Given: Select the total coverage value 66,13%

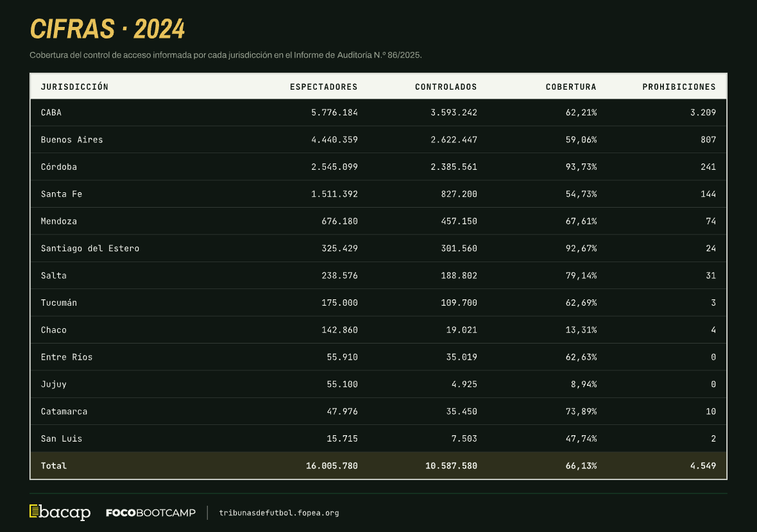Looking at the screenshot, I should [x=581, y=466].
